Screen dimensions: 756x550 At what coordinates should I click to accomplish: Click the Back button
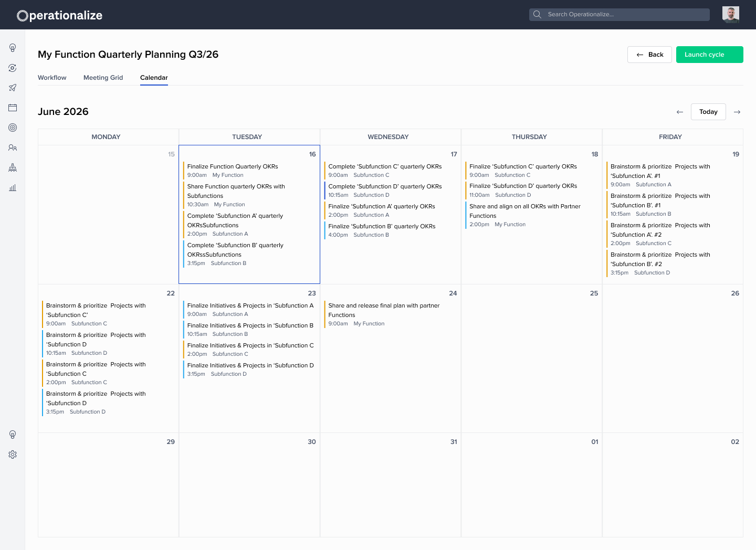[649, 55]
